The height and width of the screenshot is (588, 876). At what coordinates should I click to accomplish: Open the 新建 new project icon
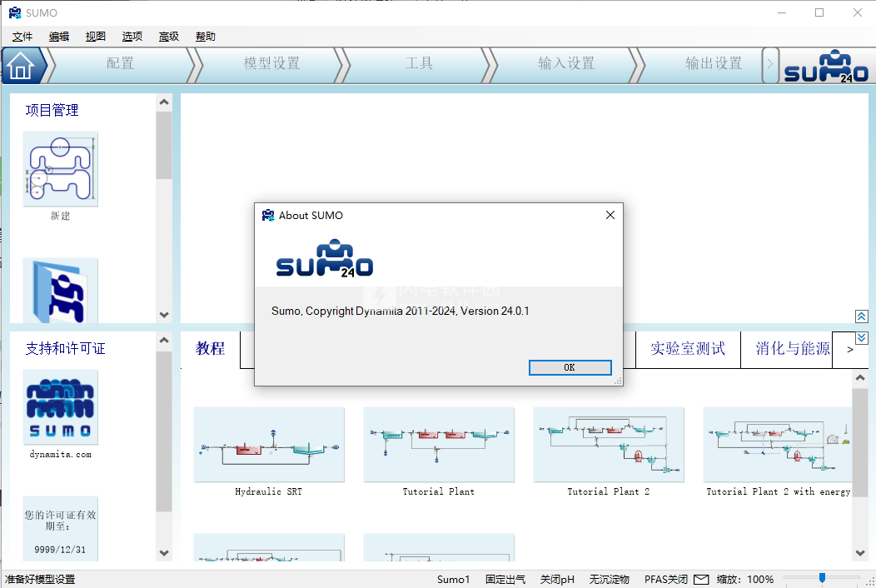pos(60,169)
